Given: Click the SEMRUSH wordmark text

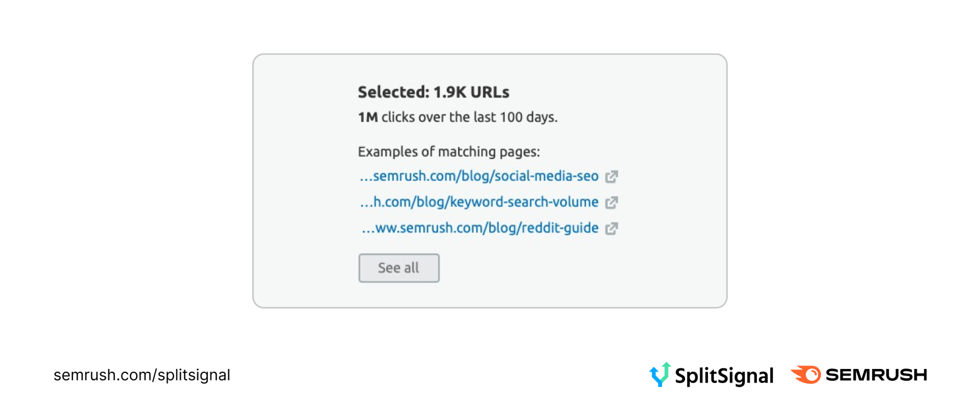Looking at the screenshot, I should point(876,374).
